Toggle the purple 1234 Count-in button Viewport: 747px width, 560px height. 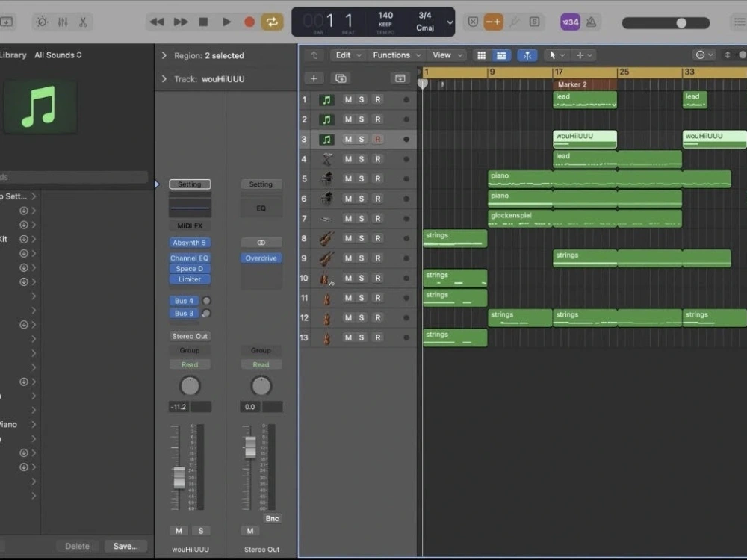point(570,22)
